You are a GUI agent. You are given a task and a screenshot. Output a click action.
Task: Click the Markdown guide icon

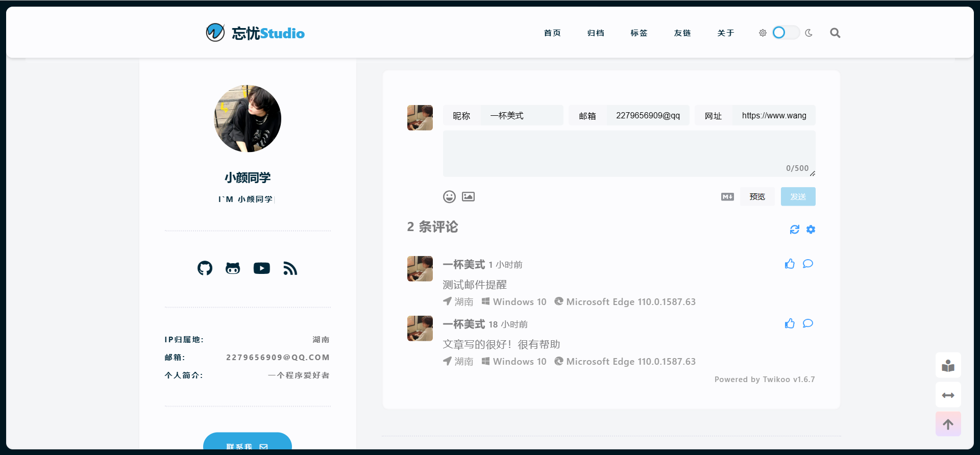click(727, 196)
